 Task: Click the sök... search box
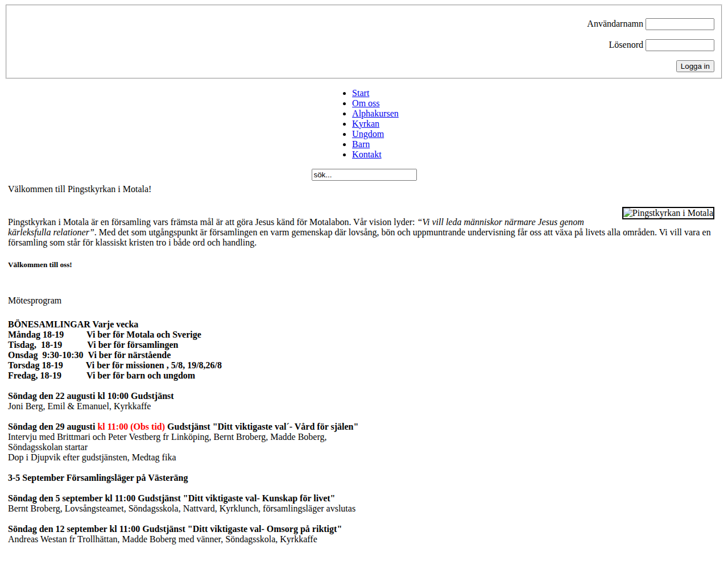coord(364,174)
